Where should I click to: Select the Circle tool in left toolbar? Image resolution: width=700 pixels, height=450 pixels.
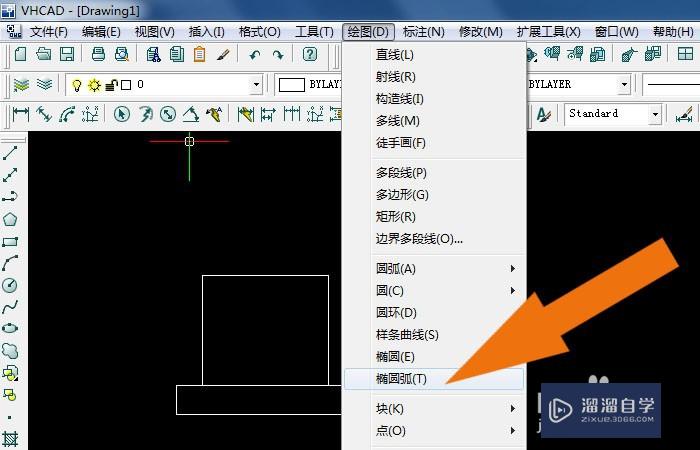point(10,285)
